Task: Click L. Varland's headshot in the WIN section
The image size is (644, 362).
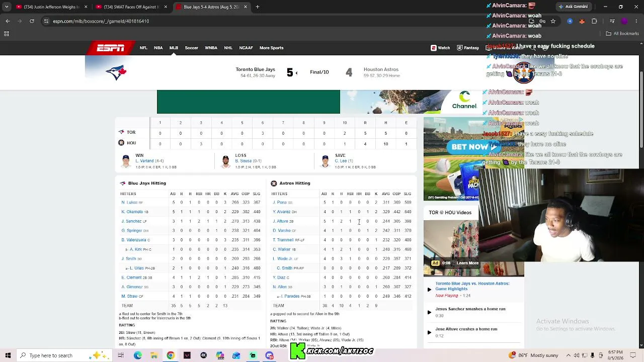Action: (126, 161)
